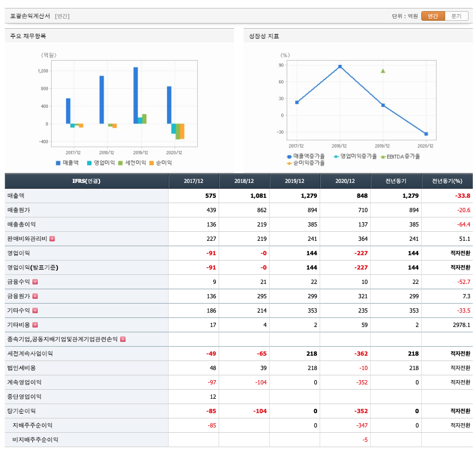Expand 기타수익 row plus icon
The height and width of the screenshot is (453, 476).
point(35,311)
